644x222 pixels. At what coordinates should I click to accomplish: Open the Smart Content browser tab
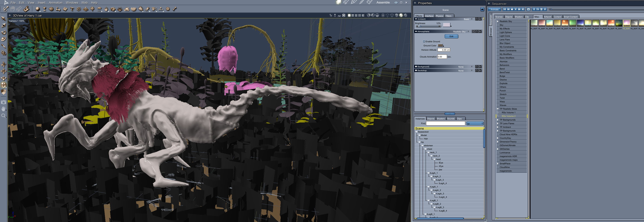571,17
